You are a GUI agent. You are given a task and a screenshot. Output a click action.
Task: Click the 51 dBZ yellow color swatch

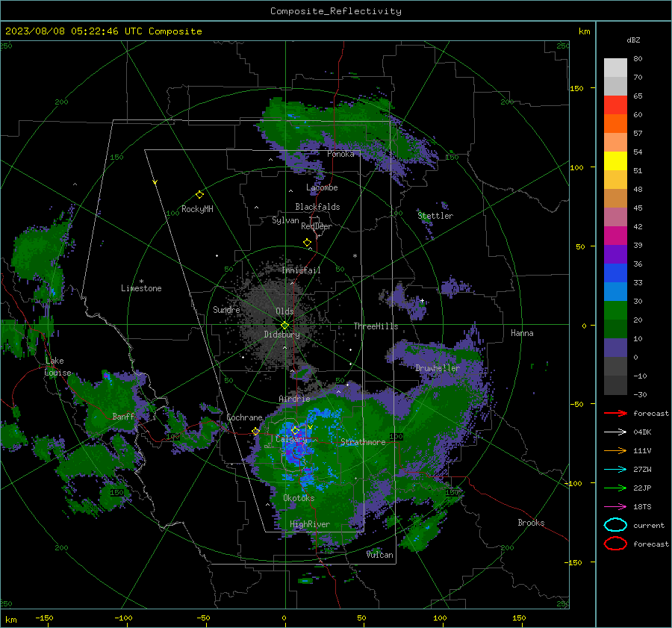[x=615, y=161]
